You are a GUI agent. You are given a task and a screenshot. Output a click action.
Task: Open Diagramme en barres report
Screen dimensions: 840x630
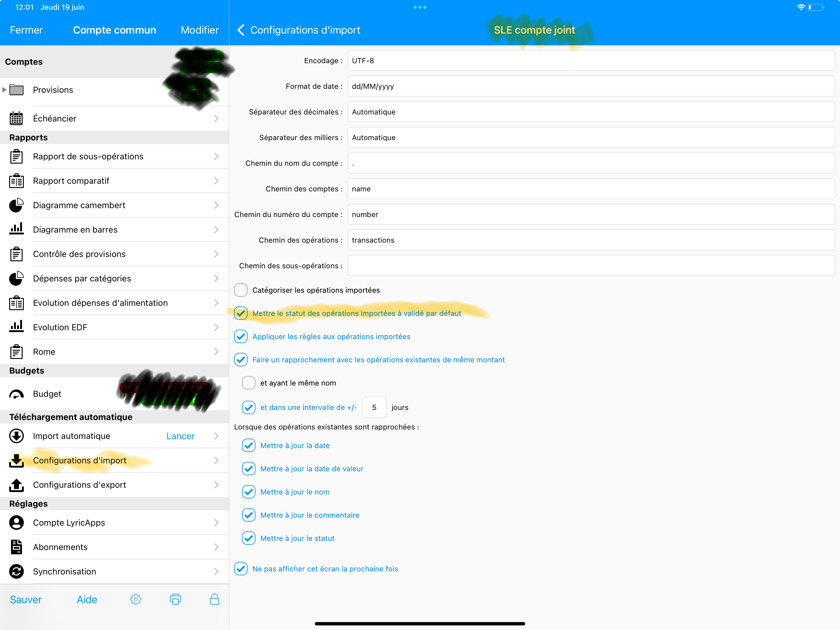coord(114,229)
